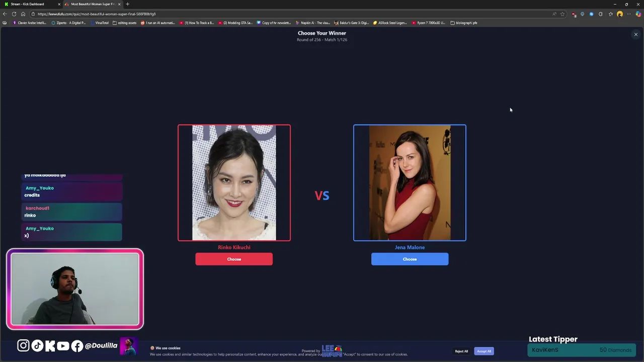Open the red extension icon with badge
Viewport: 644px width, 362px height.
point(574,14)
